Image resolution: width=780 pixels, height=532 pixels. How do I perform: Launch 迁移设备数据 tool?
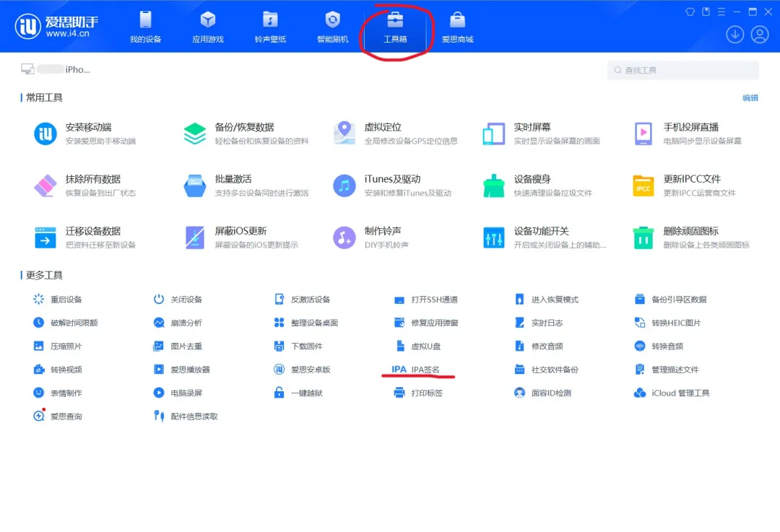(x=84, y=237)
